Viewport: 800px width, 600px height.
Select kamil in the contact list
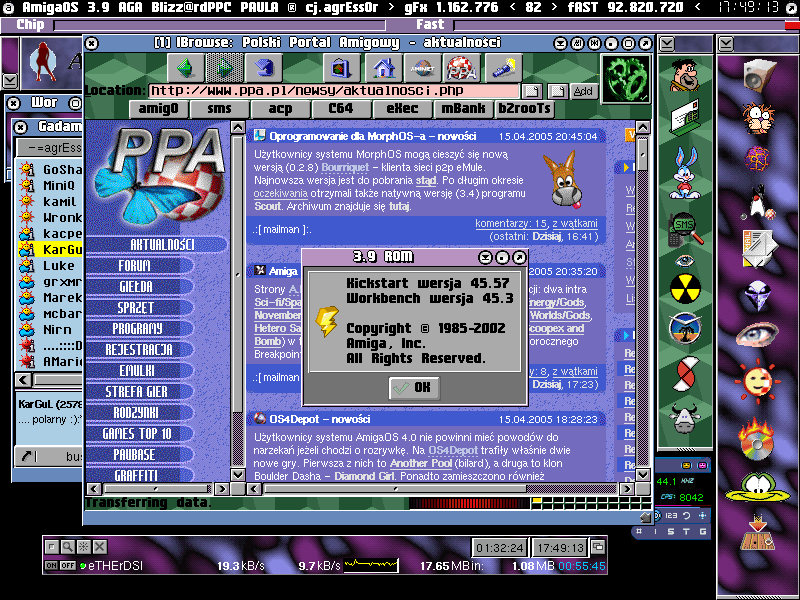point(51,202)
